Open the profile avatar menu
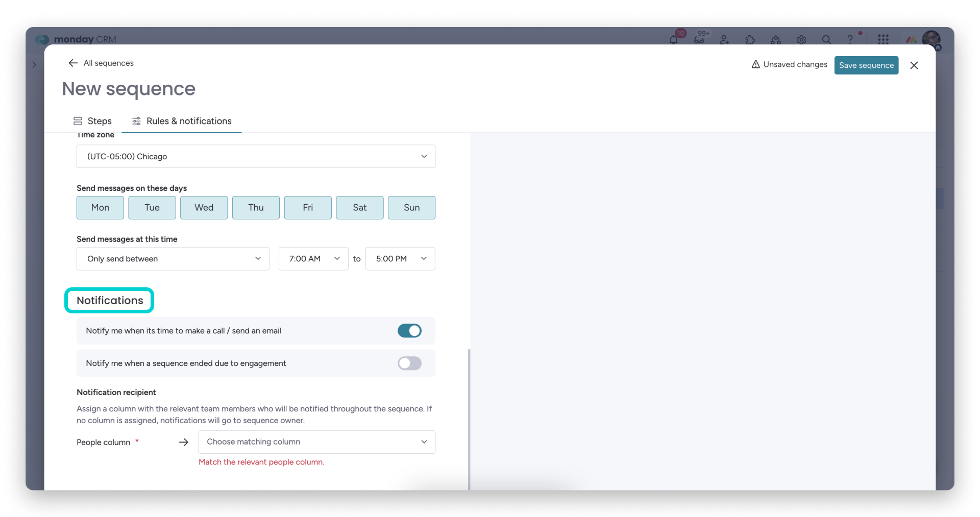Viewport: 980px width, 517px height. pos(932,40)
